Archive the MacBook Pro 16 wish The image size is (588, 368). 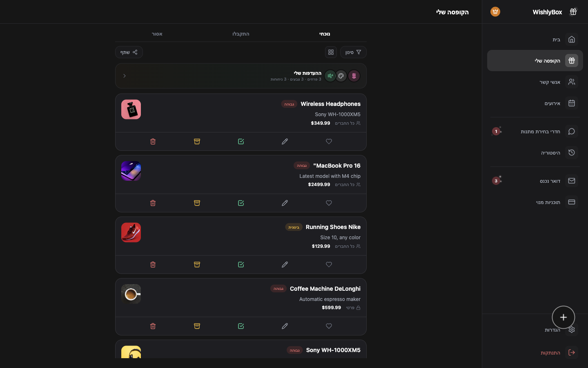[197, 203]
